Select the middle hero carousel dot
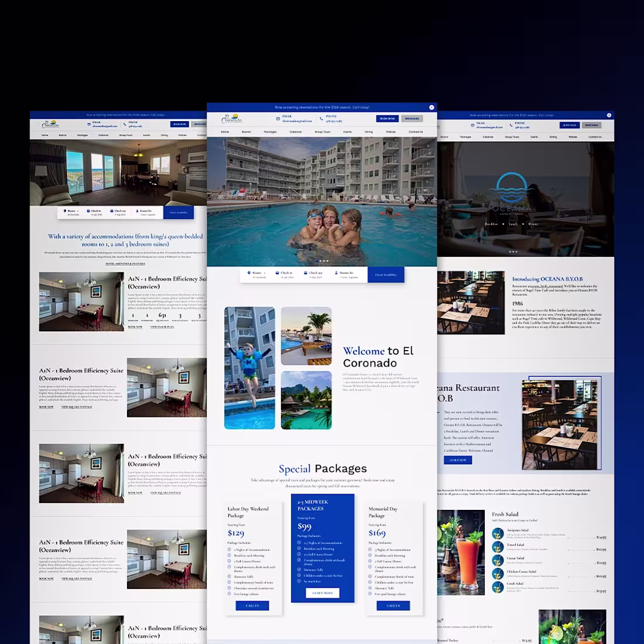 click(x=323, y=261)
